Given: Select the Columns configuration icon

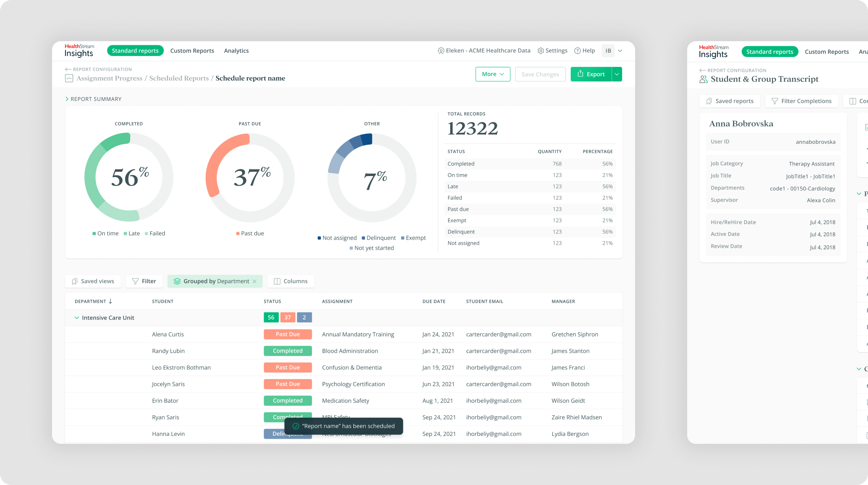Looking at the screenshot, I should [277, 281].
